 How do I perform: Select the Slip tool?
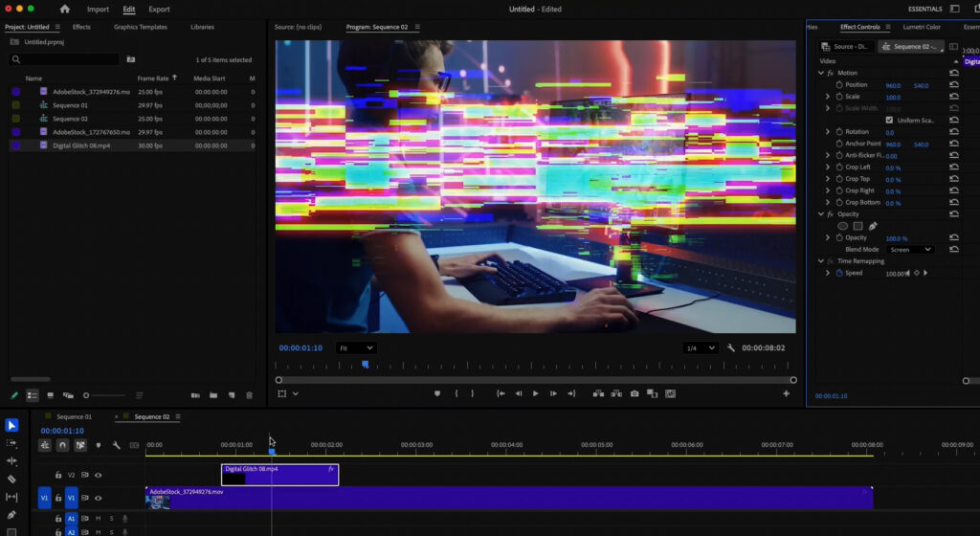(x=11, y=498)
